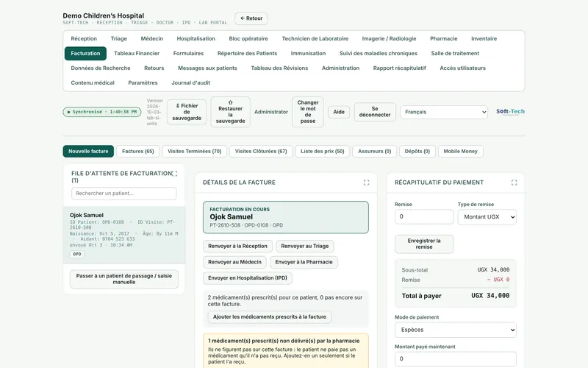The height and width of the screenshot is (368, 588).
Task: Open Journal d'audit
Action: (191, 82)
